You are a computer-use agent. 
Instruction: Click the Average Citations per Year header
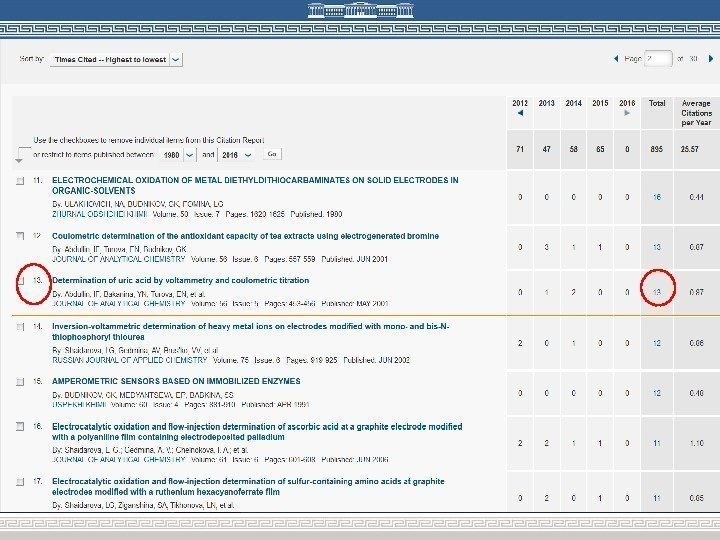tap(696, 113)
